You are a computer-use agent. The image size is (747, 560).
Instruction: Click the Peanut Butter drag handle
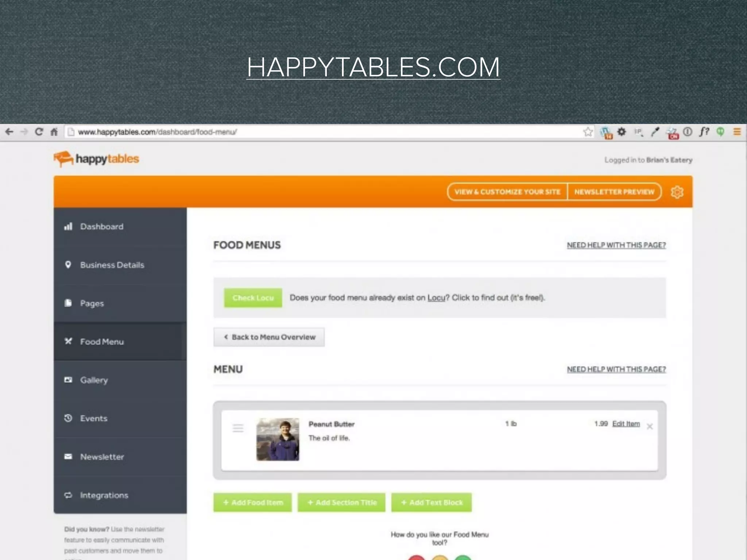[x=238, y=428]
